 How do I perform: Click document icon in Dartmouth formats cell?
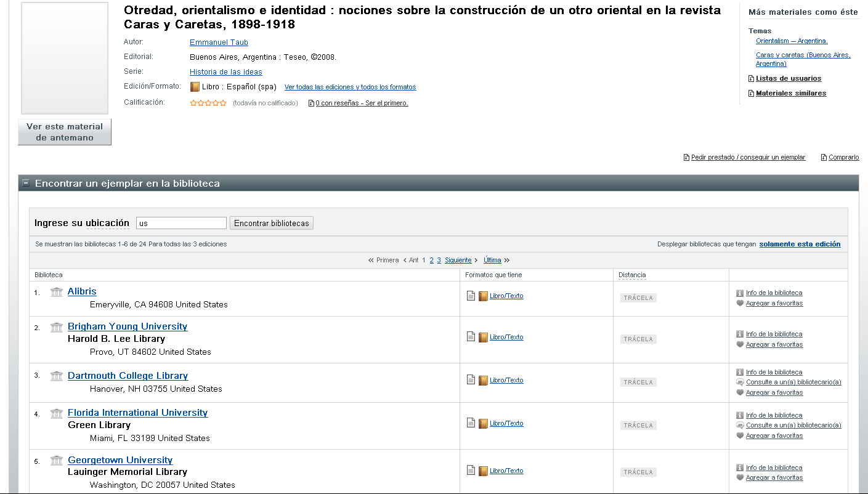pos(471,381)
